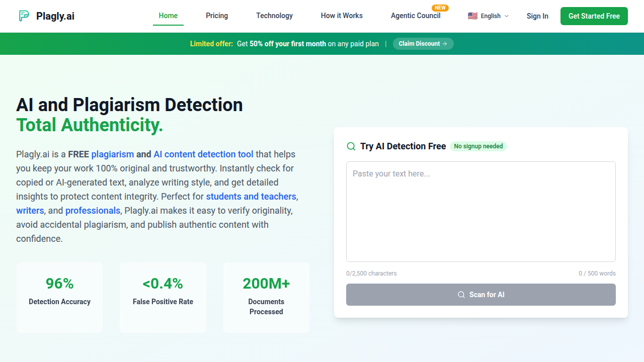This screenshot has height=362, width=644.
Task: Click the Total Authenticity. heading
Action: point(90,125)
